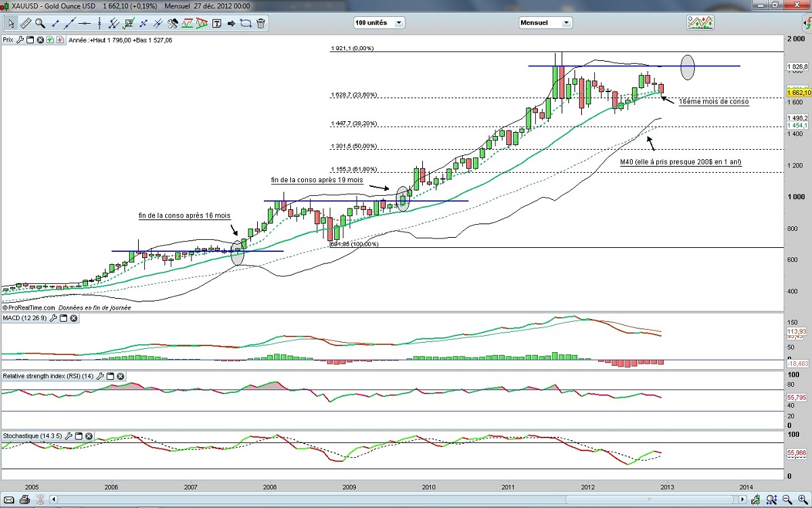Close the RSI indicator panel
Image resolution: width=812 pixels, height=508 pixels.
[x=120, y=376]
